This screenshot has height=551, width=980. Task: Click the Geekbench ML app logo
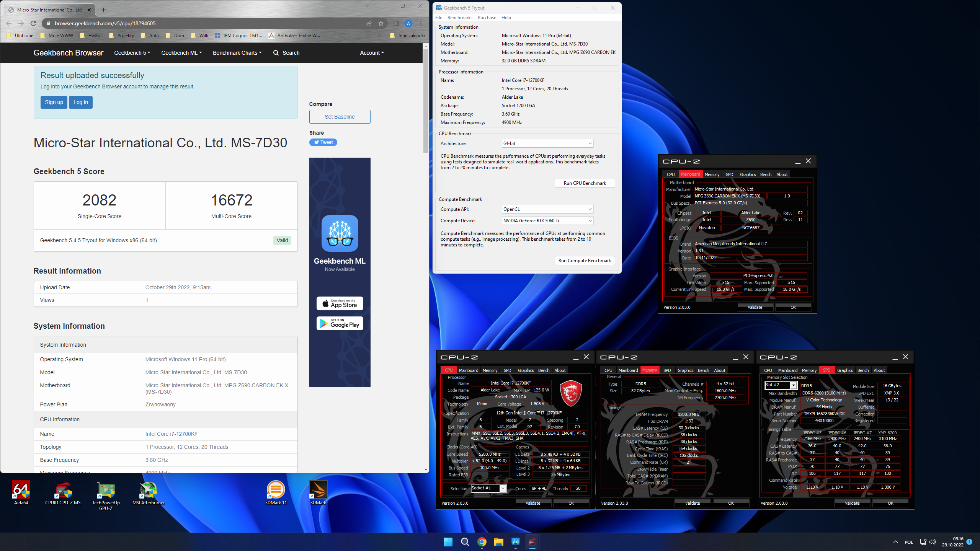tap(340, 233)
